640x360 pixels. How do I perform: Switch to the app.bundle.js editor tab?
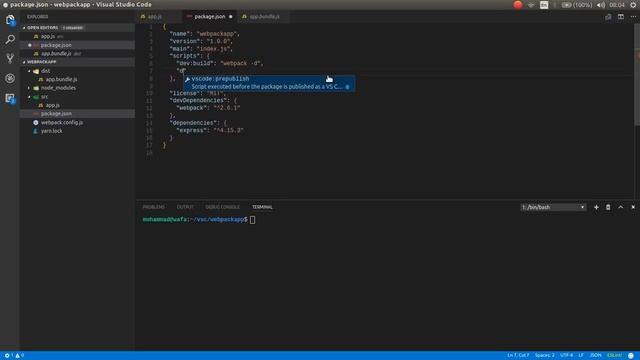pyautogui.click(x=263, y=17)
